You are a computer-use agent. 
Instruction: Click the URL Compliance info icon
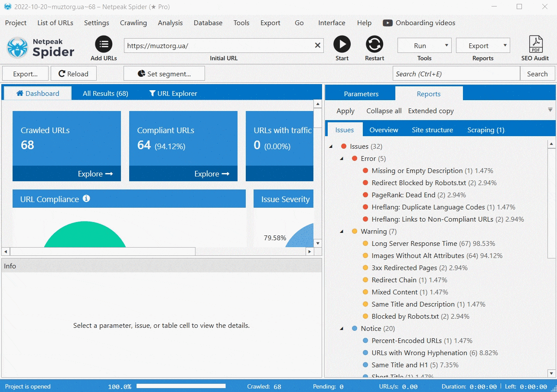click(x=86, y=199)
